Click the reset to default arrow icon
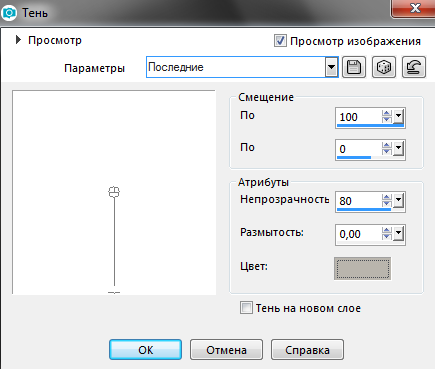Image resolution: width=435 pixels, height=369 pixels. point(414,67)
